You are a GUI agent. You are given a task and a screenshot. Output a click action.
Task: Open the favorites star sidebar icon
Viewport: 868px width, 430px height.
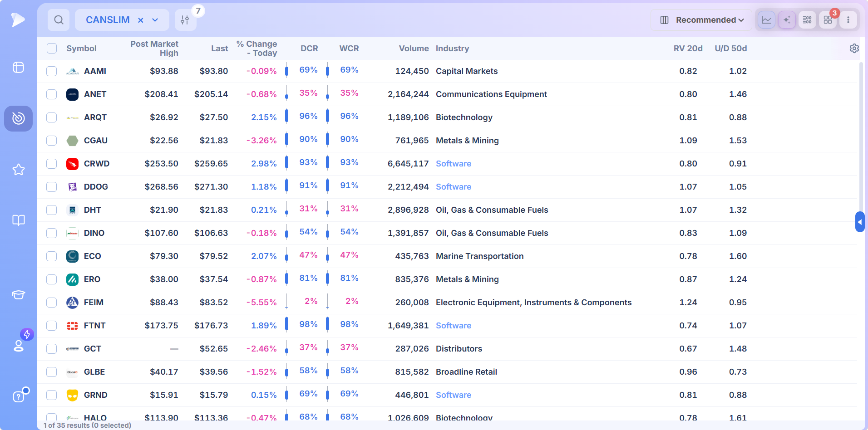(18, 170)
